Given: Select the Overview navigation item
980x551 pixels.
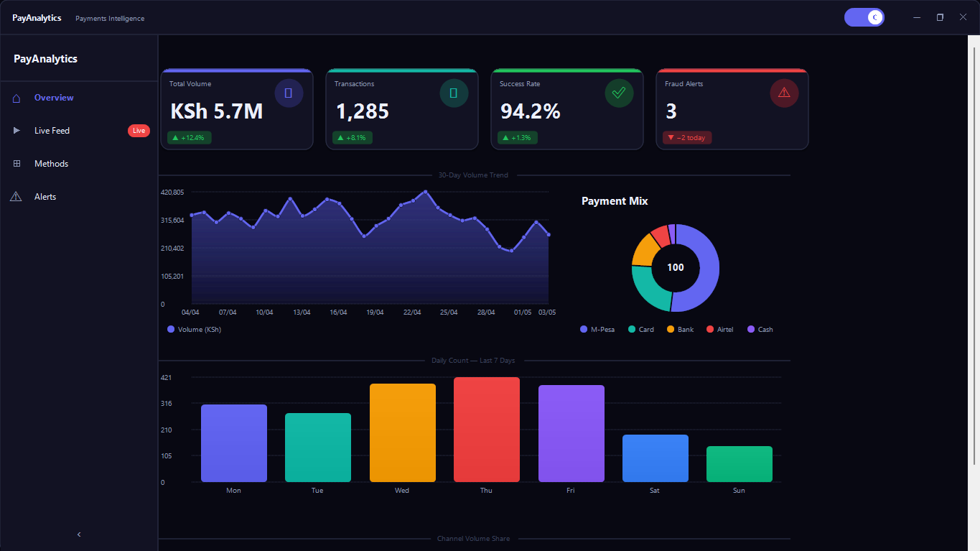Looking at the screenshot, I should pyautogui.click(x=79, y=98).
